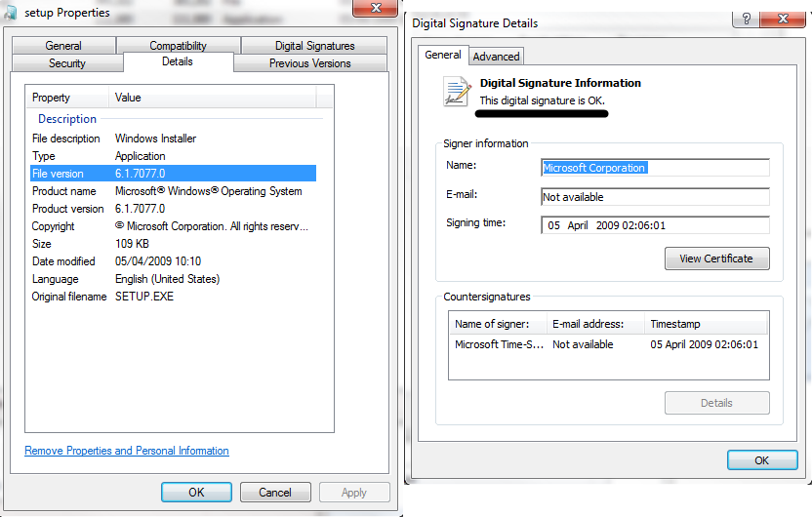812x517 pixels.
Task: Select the Size 109 KB row
Action: click(173, 244)
